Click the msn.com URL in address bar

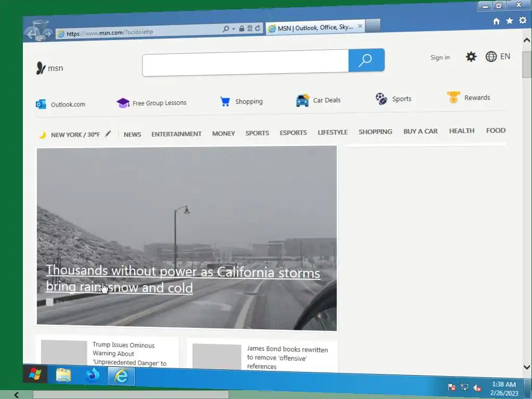tap(110, 33)
